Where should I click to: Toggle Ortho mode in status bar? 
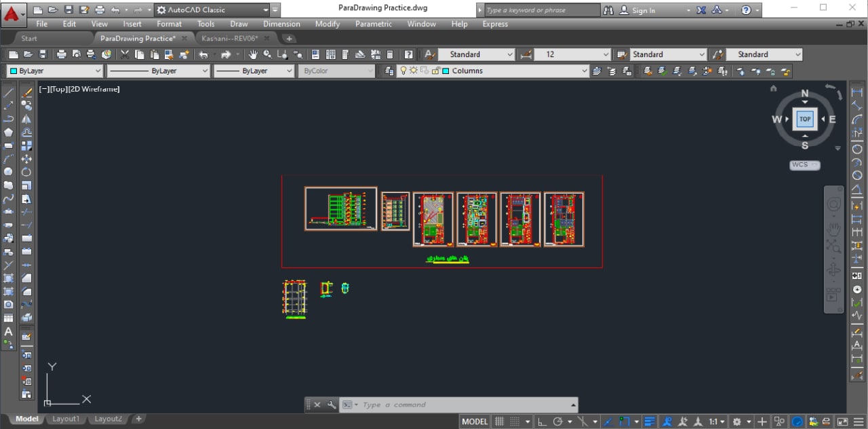coord(542,422)
